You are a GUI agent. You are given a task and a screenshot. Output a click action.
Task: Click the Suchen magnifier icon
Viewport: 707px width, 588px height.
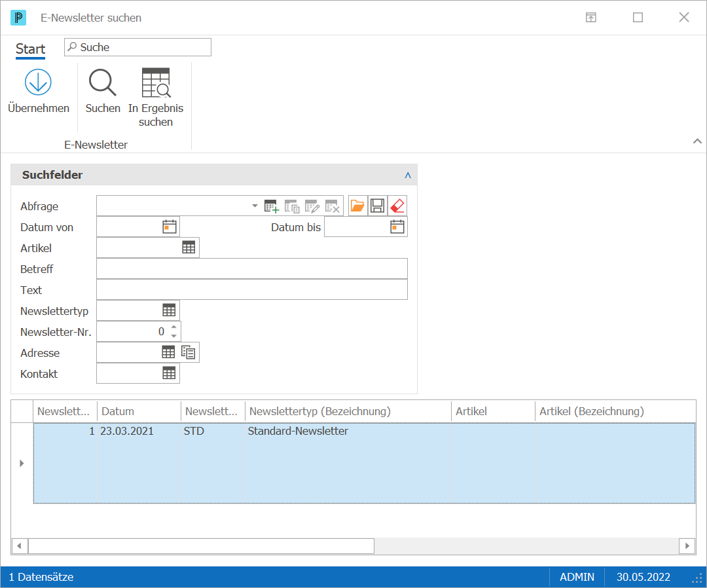pyautogui.click(x=103, y=83)
